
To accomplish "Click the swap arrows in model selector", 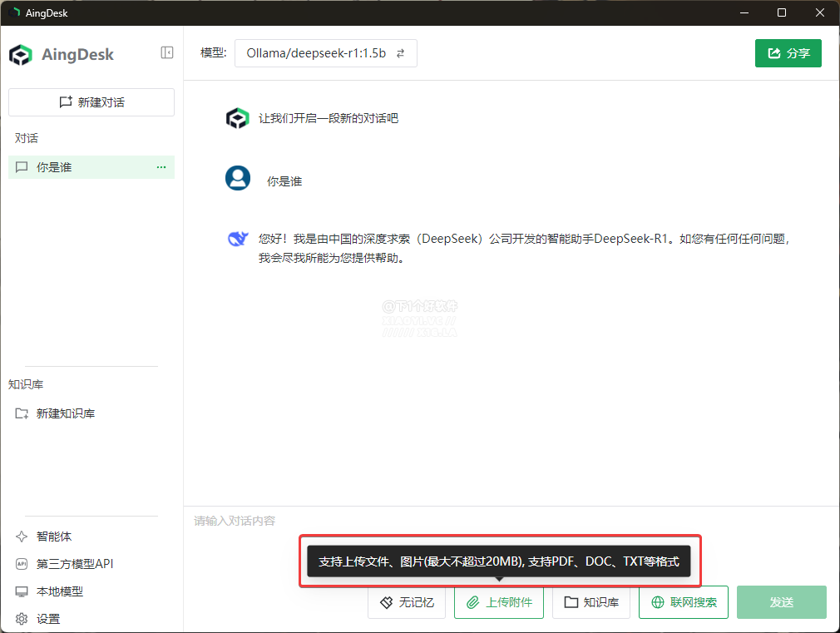I will pos(400,53).
